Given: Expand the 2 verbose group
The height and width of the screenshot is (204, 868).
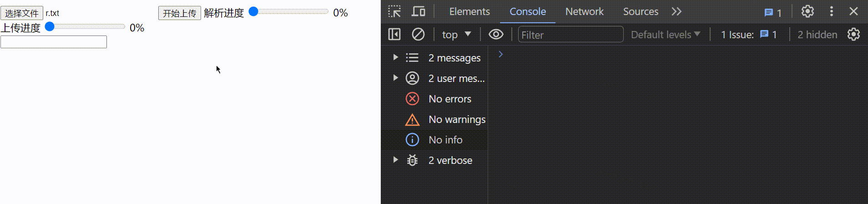Looking at the screenshot, I should [x=396, y=160].
